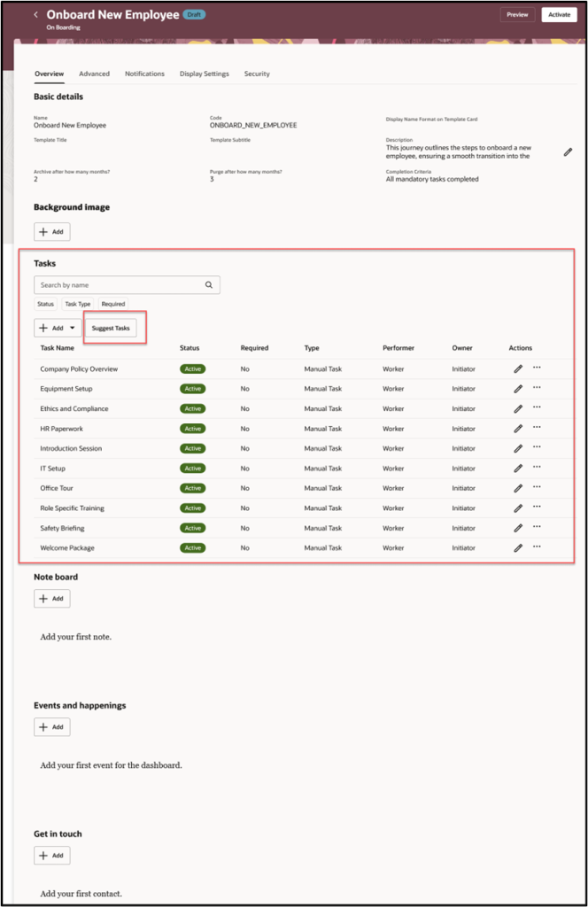Click the search magnifier icon in Tasks

[x=209, y=284]
